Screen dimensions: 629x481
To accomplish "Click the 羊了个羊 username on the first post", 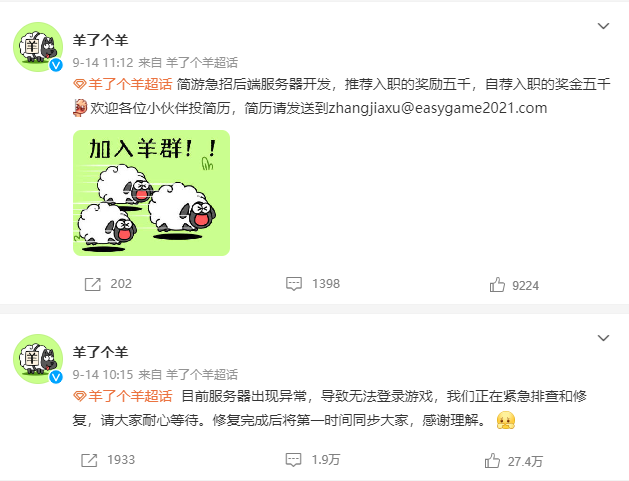I will pyautogui.click(x=100, y=40).
